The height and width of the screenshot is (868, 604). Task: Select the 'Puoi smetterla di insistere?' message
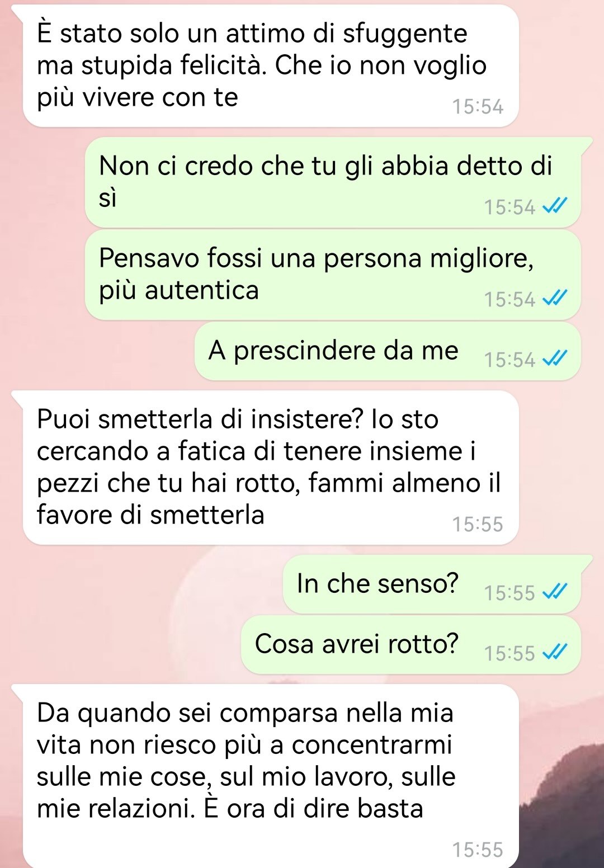271,468
